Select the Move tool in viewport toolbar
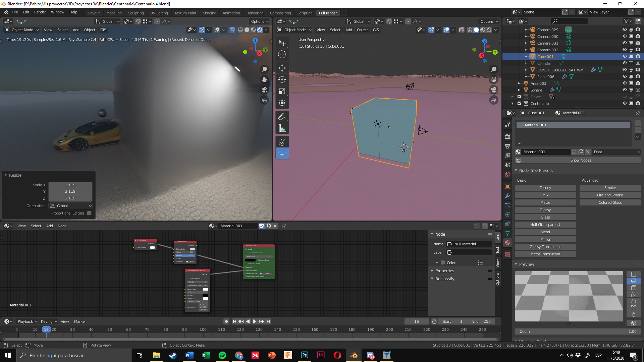644x362 pixels. (282, 68)
